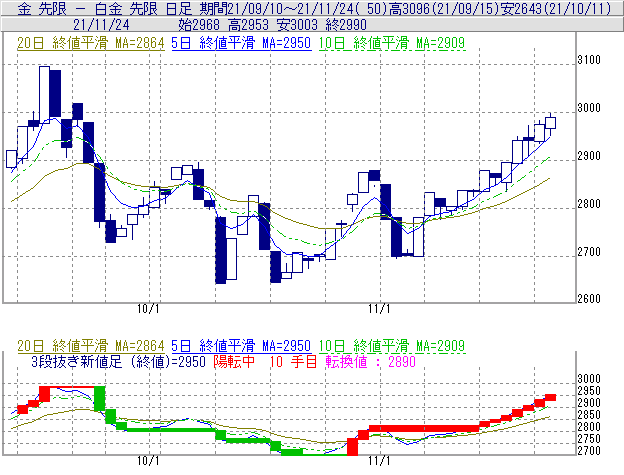This screenshot has height=475, width=624.
Task: Click the high value 高3096(21/09/15)
Action: tap(444, 8)
